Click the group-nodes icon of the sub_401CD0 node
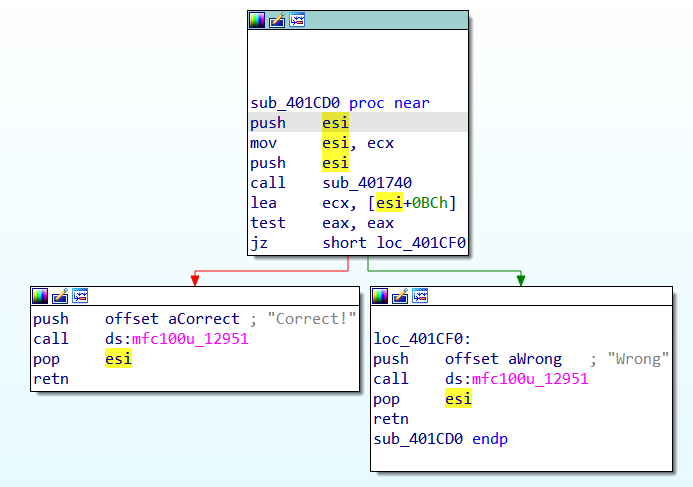Image resolution: width=693 pixels, height=487 pixels. tap(297, 20)
